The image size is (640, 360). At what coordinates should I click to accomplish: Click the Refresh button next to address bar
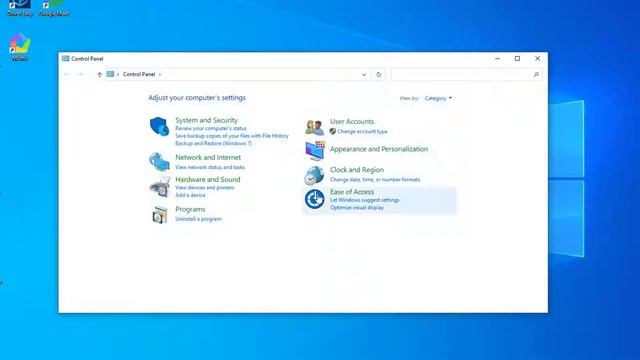click(x=379, y=75)
